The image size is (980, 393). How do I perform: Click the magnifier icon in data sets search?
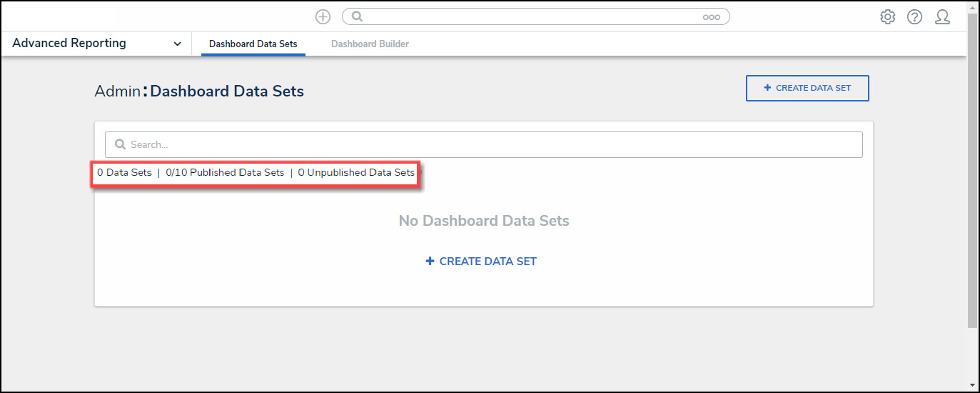(x=120, y=144)
